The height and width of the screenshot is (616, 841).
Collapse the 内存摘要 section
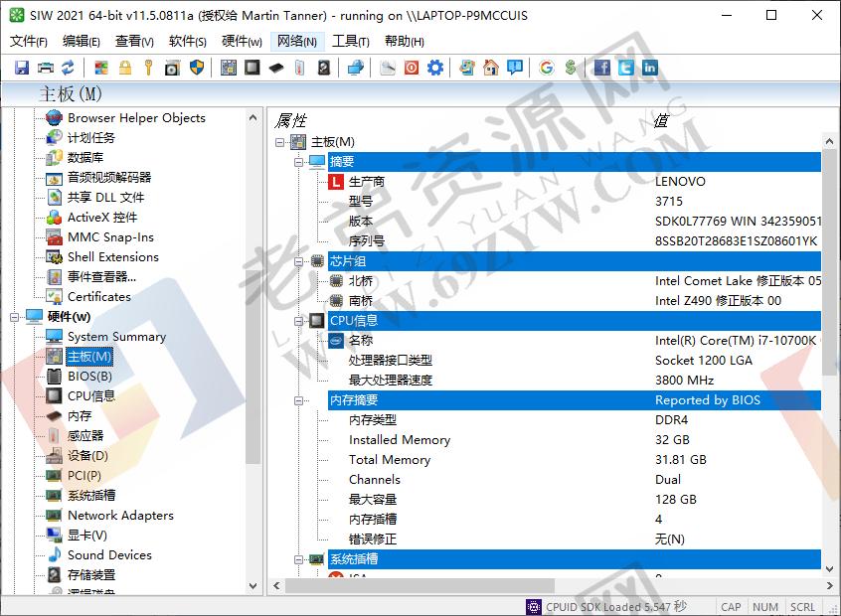coord(299,400)
